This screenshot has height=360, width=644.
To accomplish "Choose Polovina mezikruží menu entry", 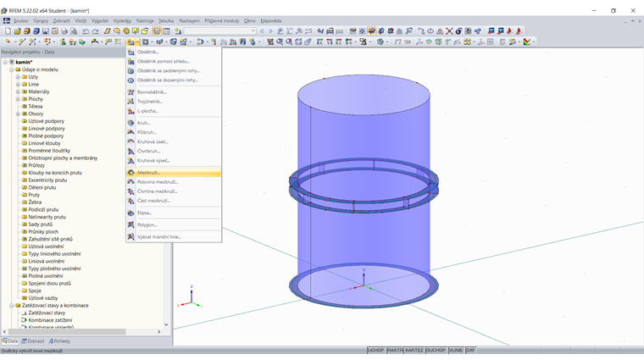I will point(174,182).
